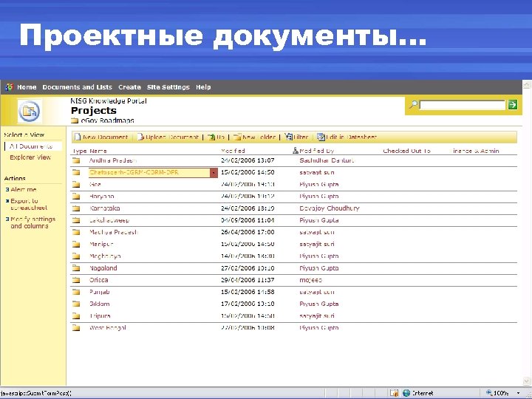Image resolution: width=532 pixels, height=399 pixels.
Task: Click New Document in the toolbar
Action: click(101, 137)
